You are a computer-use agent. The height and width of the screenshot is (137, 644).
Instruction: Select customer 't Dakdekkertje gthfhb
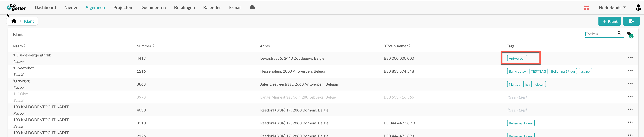pyautogui.click(x=32, y=55)
